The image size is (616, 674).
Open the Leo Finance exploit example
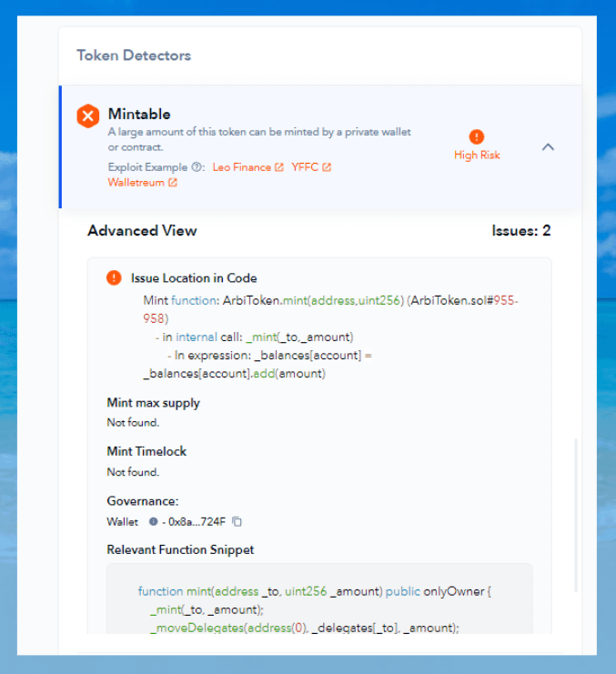coord(241,167)
